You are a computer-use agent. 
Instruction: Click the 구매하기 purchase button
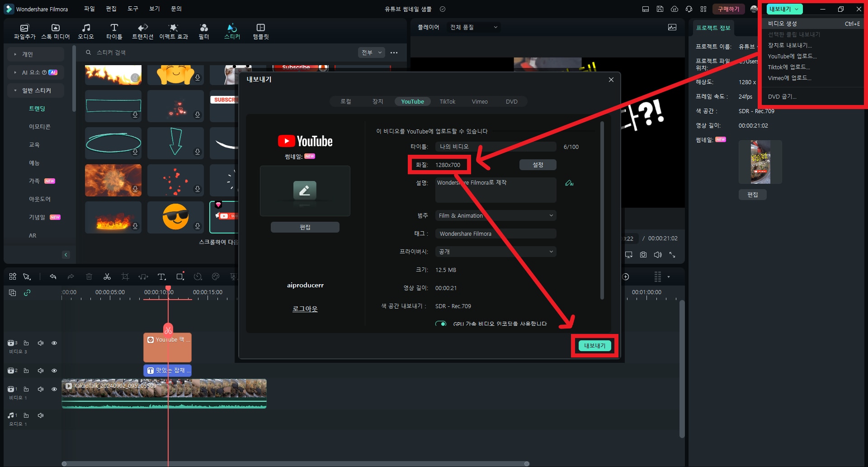point(728,9)
